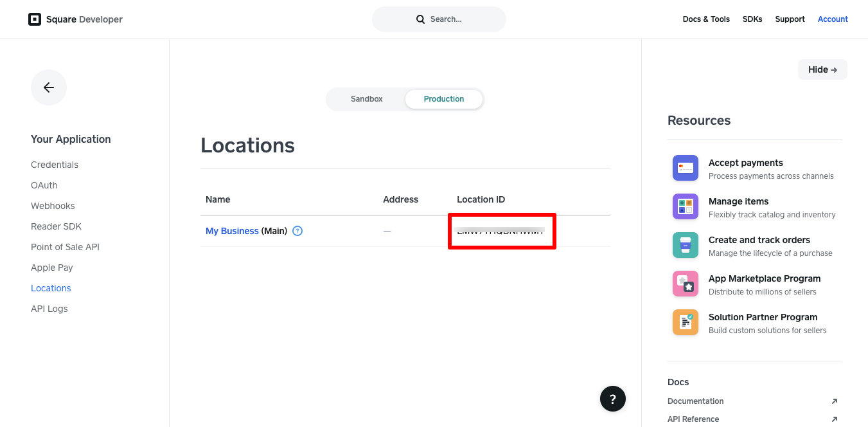Screen dimensions: 868x427
Task: Open the SDKs menu
Action: (x=752, y=19)
